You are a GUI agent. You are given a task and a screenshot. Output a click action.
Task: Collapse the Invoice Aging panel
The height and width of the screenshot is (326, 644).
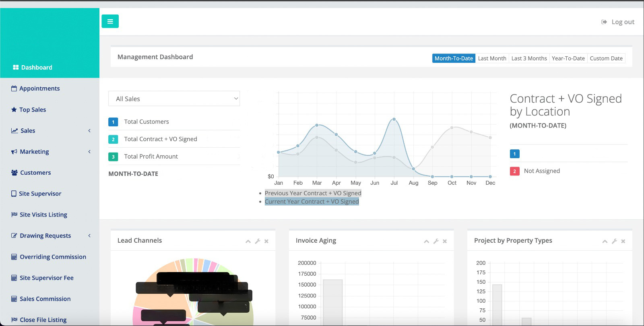pyautogui.click(x=426, y=241)
